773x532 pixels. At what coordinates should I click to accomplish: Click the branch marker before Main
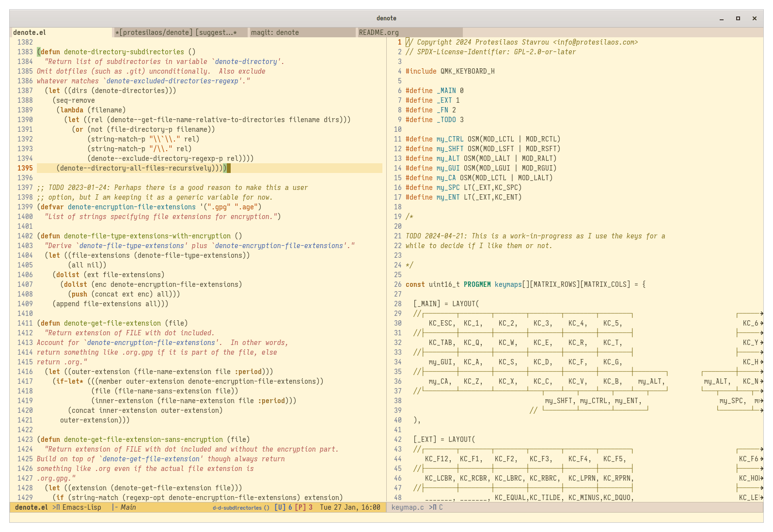click(x=114, y=507)
